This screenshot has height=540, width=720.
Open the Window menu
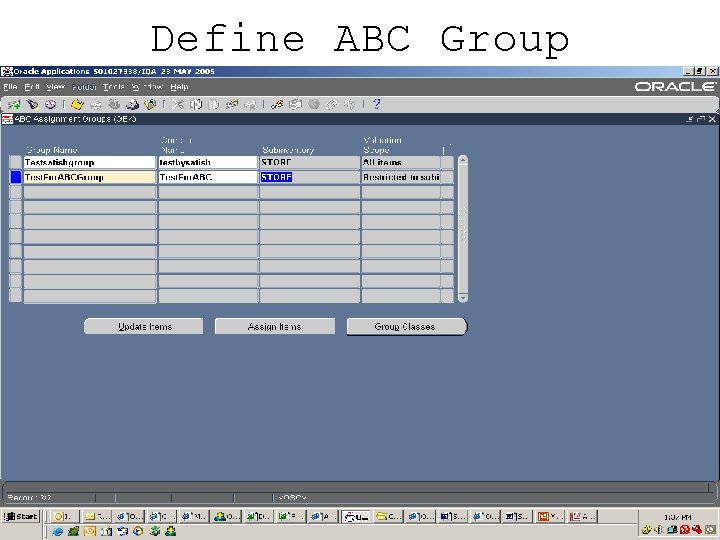[147, 87]
